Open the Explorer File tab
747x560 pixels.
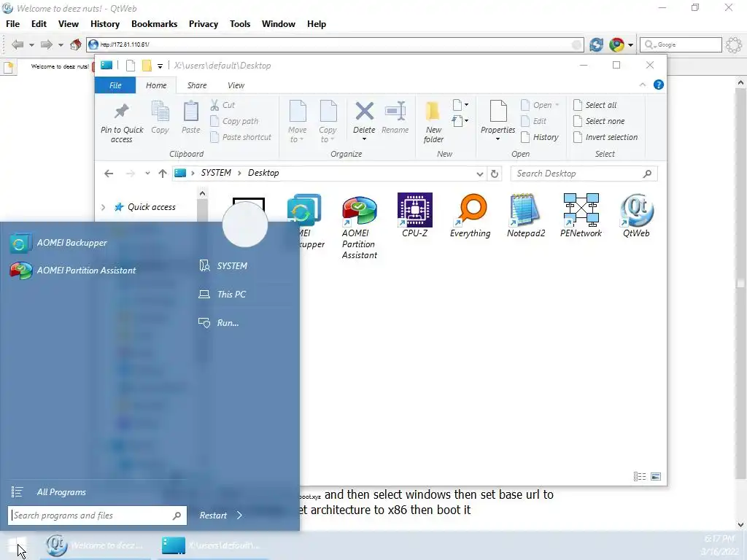pyautogui.click(x=115, y=85)
